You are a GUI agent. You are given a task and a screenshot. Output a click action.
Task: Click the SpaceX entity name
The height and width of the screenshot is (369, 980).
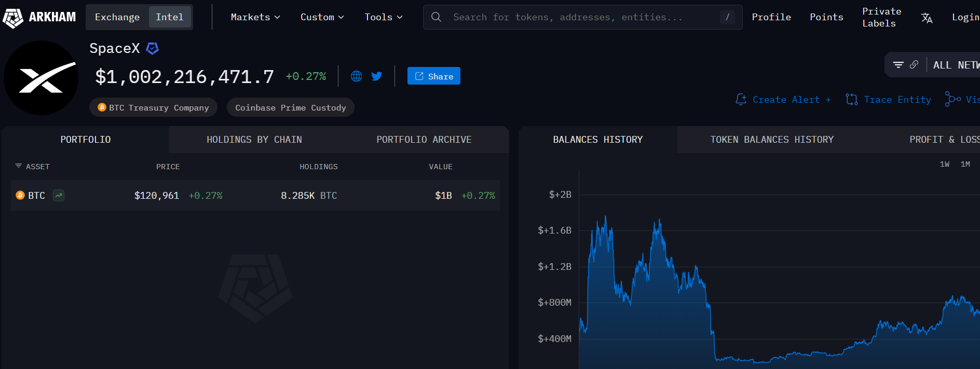[x=115, y=48]
